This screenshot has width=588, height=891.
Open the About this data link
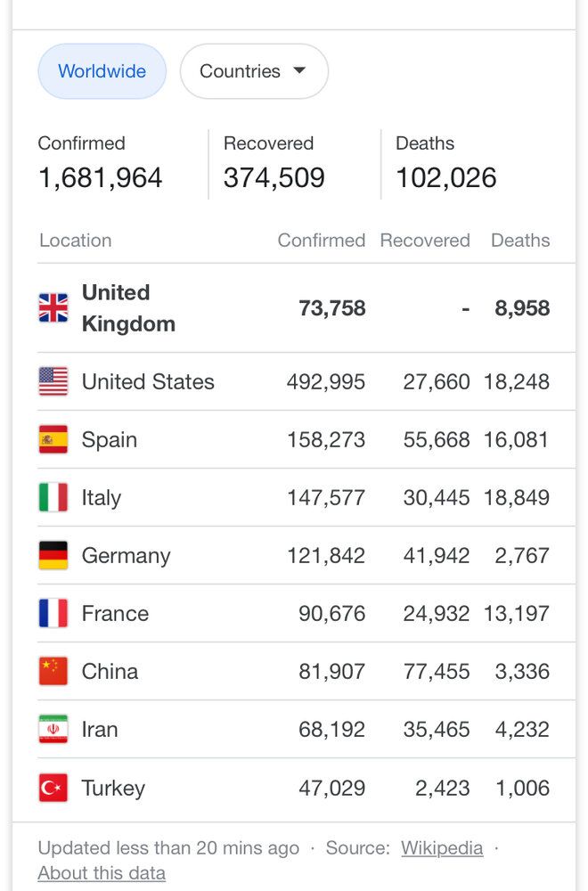coord(102,873)
